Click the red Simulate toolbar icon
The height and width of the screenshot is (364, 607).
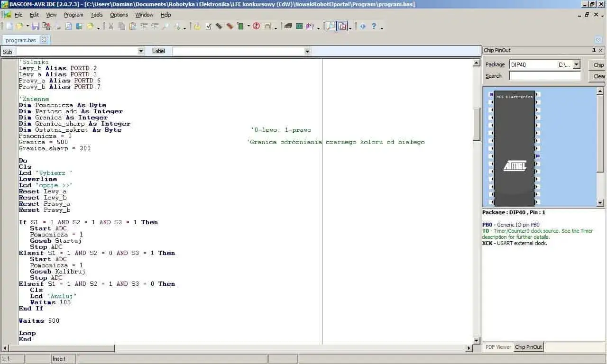pos(257,27)
